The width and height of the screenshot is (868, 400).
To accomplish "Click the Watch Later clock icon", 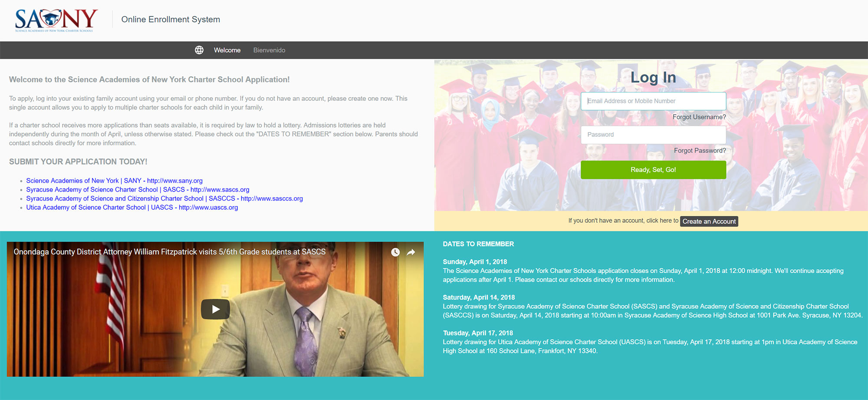I will pyautogui.click(x=395, y=252).
